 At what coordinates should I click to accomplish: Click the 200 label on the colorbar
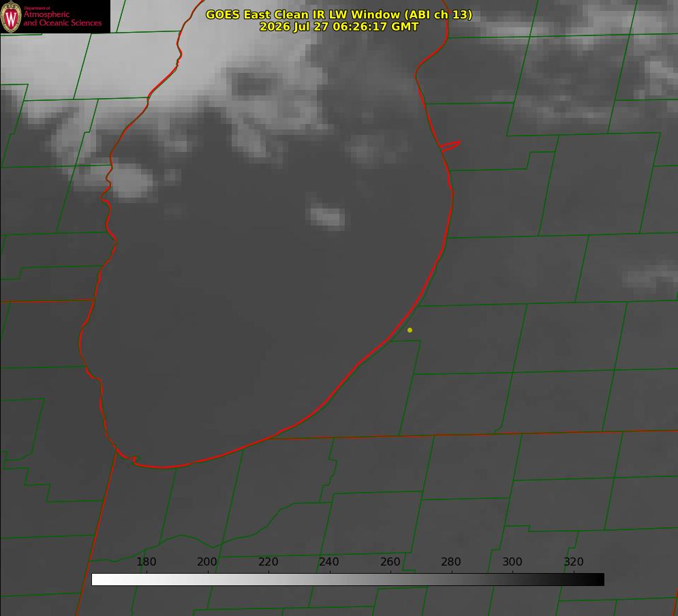[207, 561]
